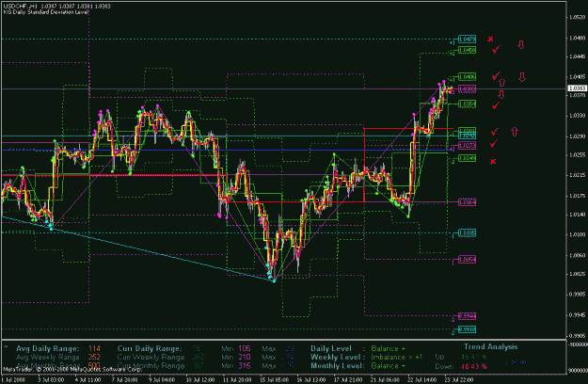
Task: Click the 22 Jul 14:00 time axis label
Action: pyautogui.click(x=421, y=379)
